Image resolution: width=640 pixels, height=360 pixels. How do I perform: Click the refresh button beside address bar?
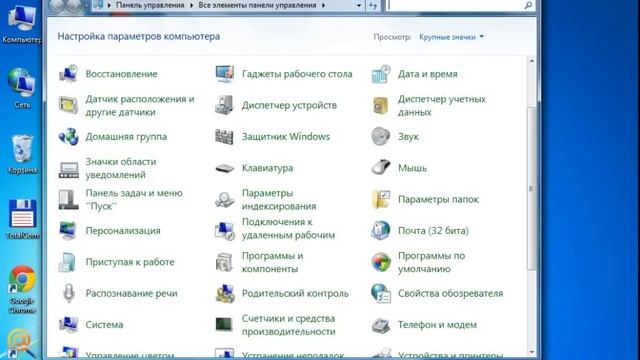373,5
